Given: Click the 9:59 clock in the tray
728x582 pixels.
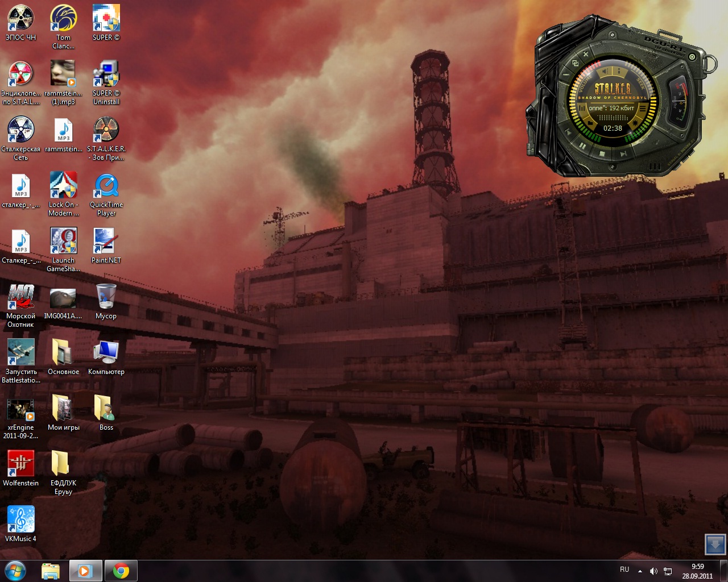Looking at the screenshot, I should [x=697, y=567].
